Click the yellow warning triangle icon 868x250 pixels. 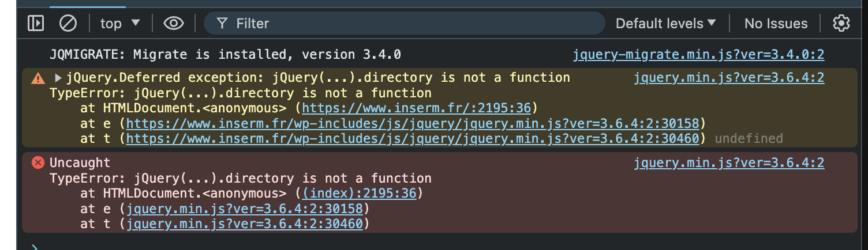point(38,78)
